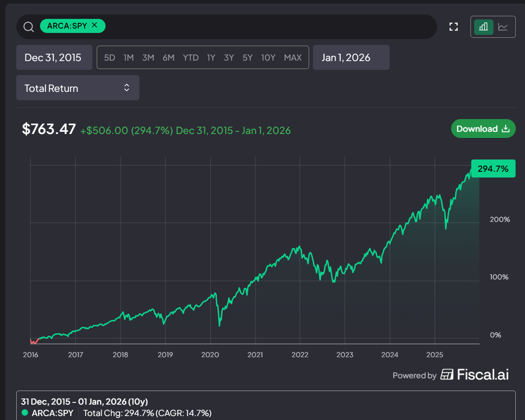Click the Download button
The image size is (525, 420).
[483, 129]
